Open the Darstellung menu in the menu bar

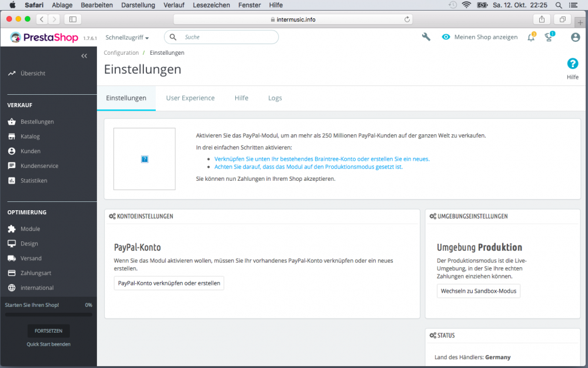point(138,5)
